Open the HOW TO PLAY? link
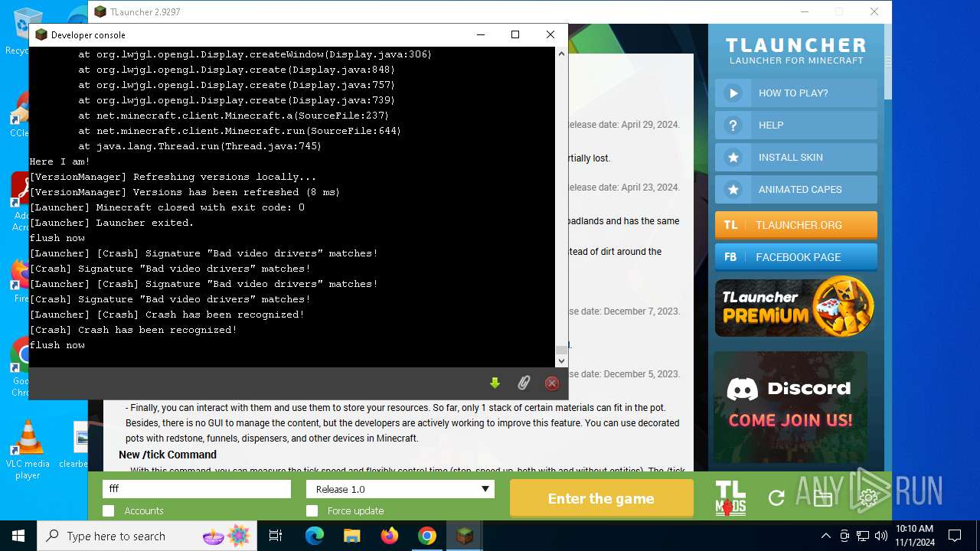 click(796, 93)
